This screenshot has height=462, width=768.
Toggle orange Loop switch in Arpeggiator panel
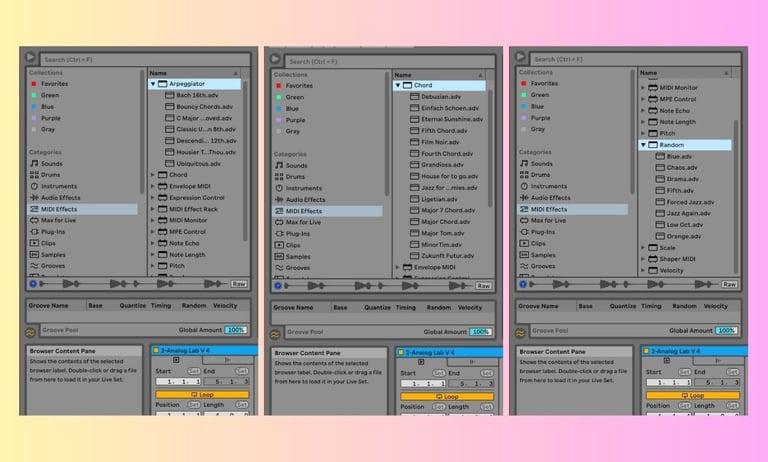pyautogui.click(x=202, y=394)
